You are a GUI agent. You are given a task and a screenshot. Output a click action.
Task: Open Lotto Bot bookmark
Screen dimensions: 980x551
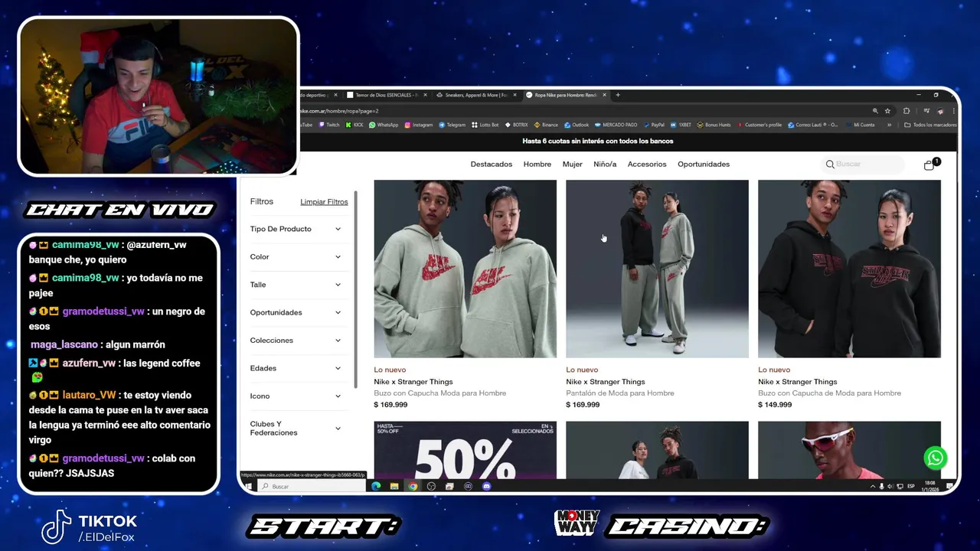(x=485, y=125)
